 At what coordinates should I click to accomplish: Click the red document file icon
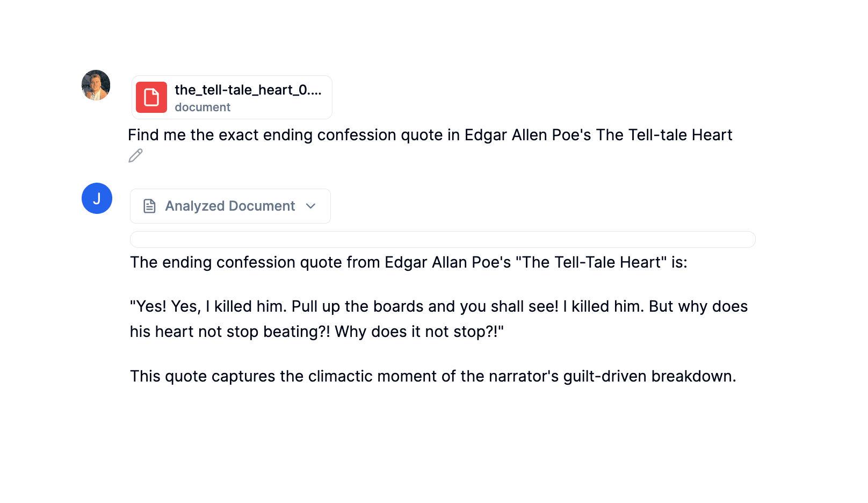click(x=151, y=97)
